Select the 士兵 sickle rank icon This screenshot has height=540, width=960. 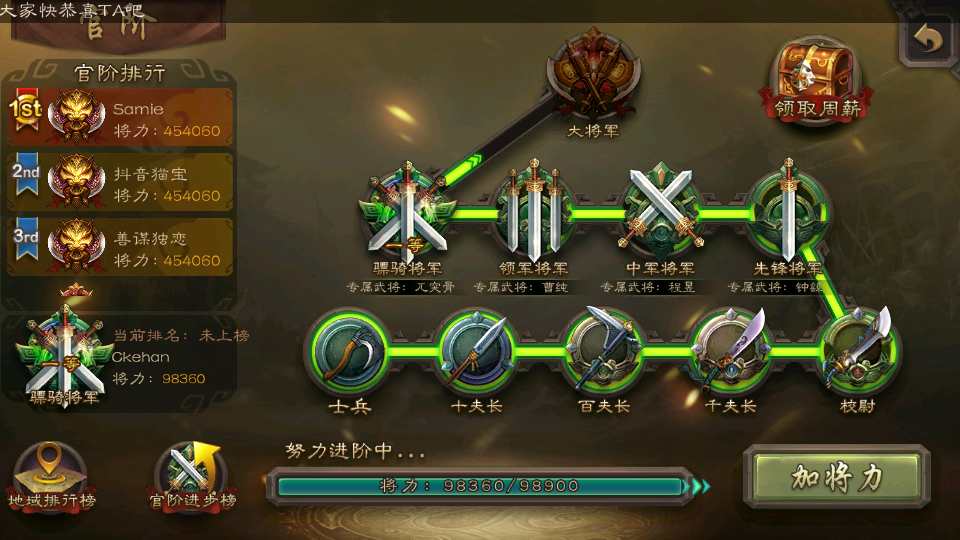point(349,351)
